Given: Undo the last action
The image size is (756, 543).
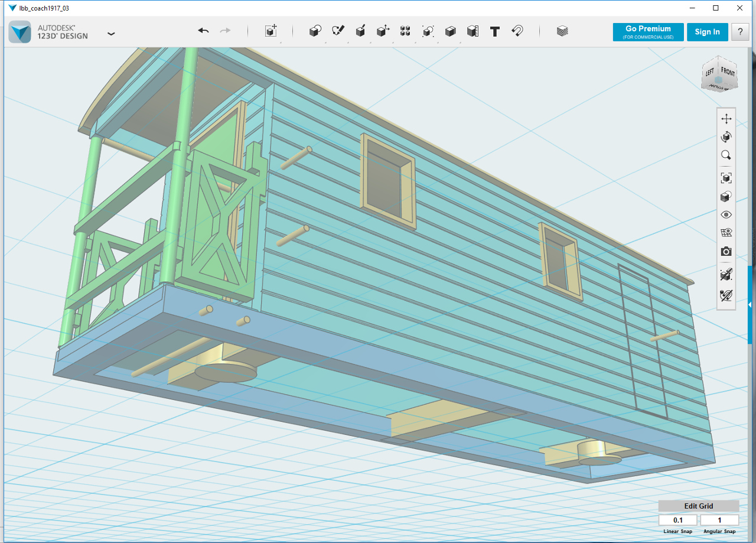Looking at the screenshot, I should [203, 31].
